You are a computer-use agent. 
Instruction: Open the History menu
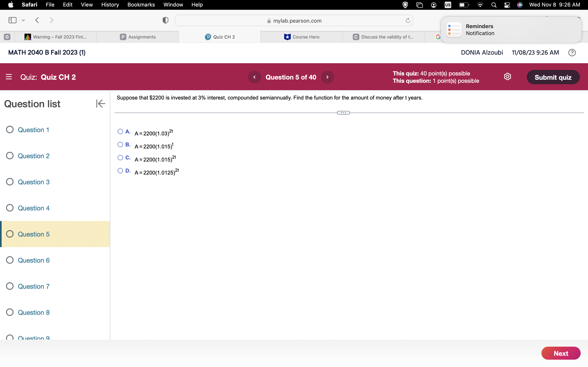110,5
